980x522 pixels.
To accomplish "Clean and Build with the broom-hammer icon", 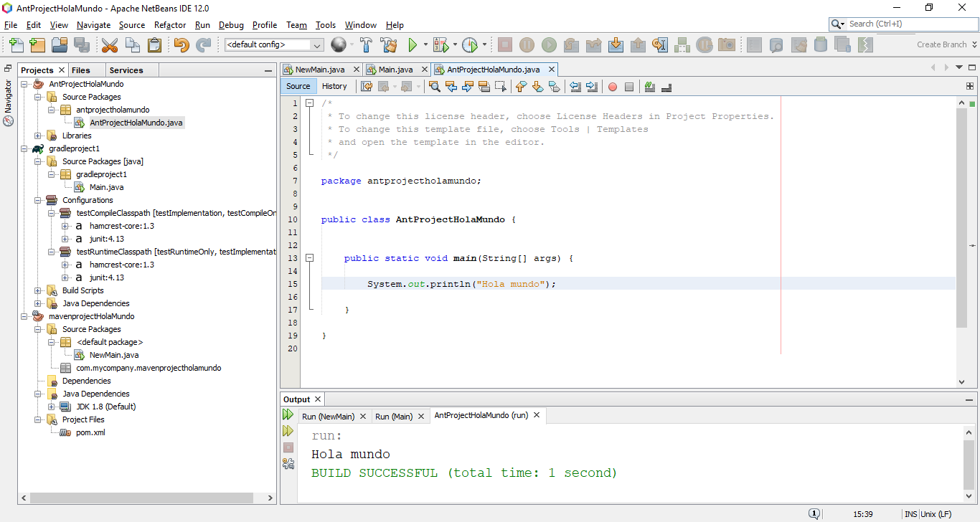I will (x=389, y=44).
